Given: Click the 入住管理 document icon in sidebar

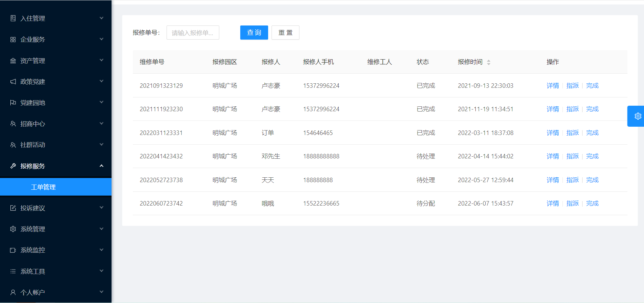Looking at the screenshot, I should 13,18.
